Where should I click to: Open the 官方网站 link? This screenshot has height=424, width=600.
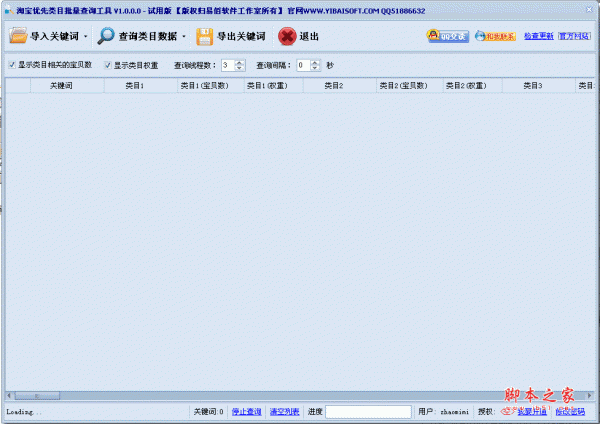click(574, 36)
